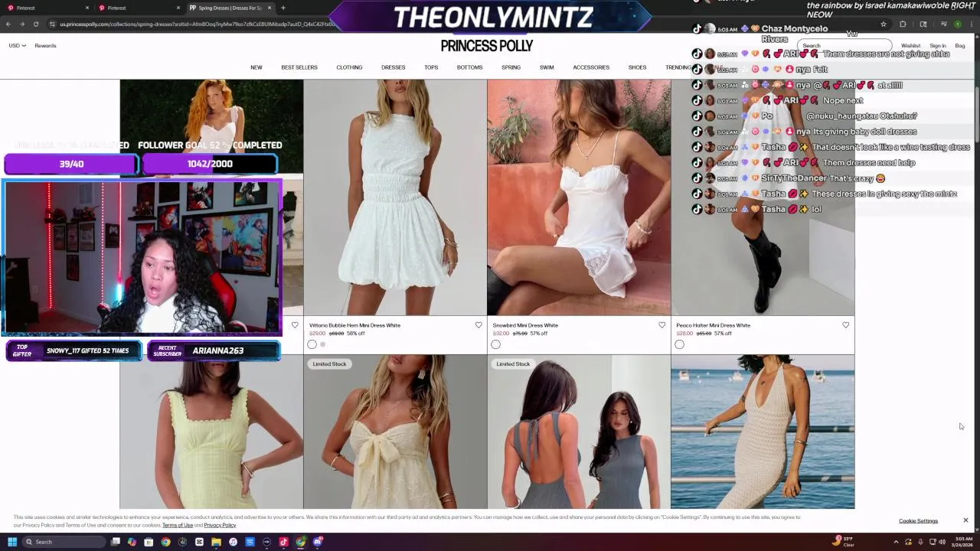Open the Chrome profile avatar
The image size is (980, 551).
(x=957, y=24)
